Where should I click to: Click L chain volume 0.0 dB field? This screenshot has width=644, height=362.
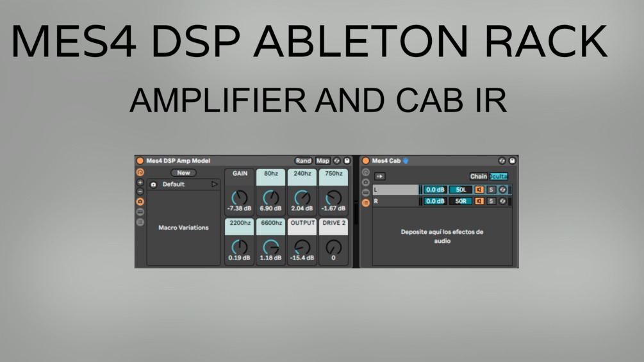pyautogui.click(x=435, y=190)
